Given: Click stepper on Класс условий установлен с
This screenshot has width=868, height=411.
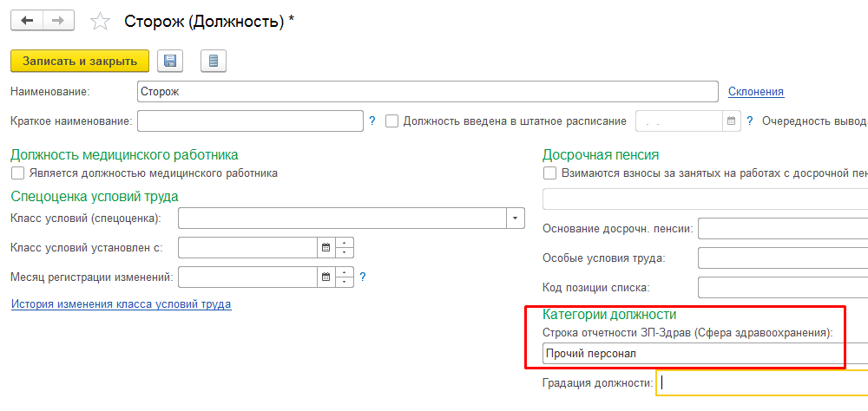Looking at the screenshot, I should (x=345, y=248).
